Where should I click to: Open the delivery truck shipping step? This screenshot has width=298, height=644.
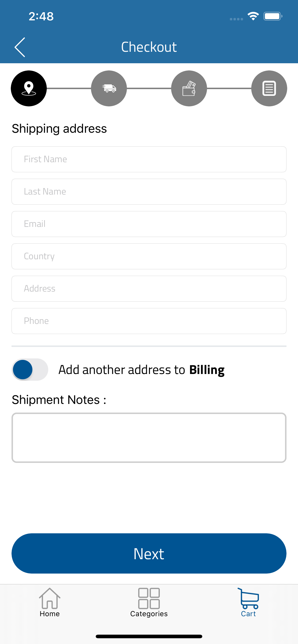[x=109, y=88]
